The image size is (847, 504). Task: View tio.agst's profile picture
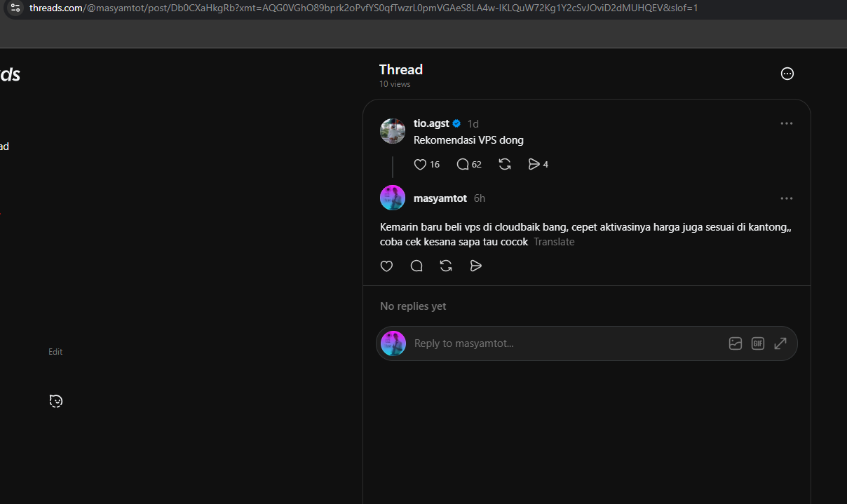pyautogui.click(x=393, y=131)
